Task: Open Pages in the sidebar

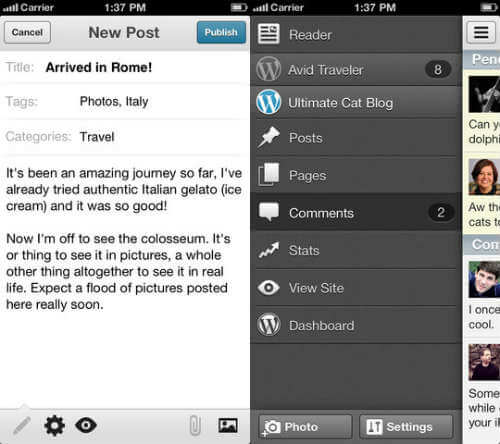Action: tap(356, 175)
